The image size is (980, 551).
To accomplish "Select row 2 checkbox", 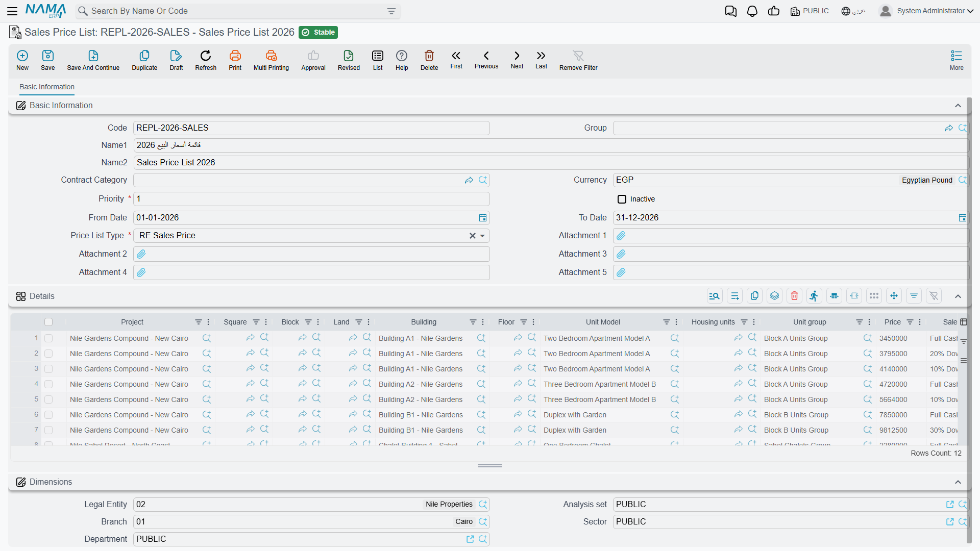I will pyautogui.click(x=48, y=354).
